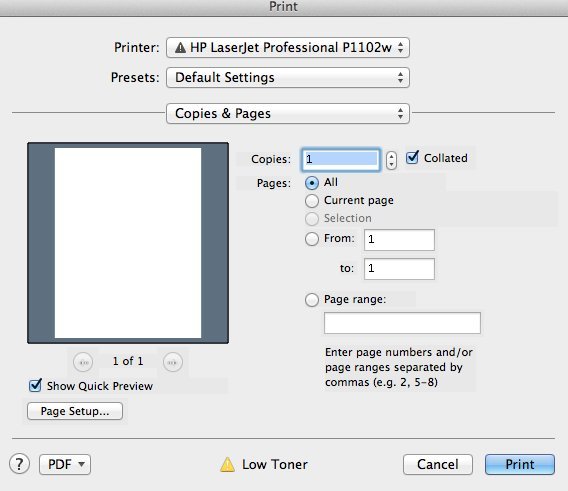Click the Low Toner warning icon

tap(227, 465)
